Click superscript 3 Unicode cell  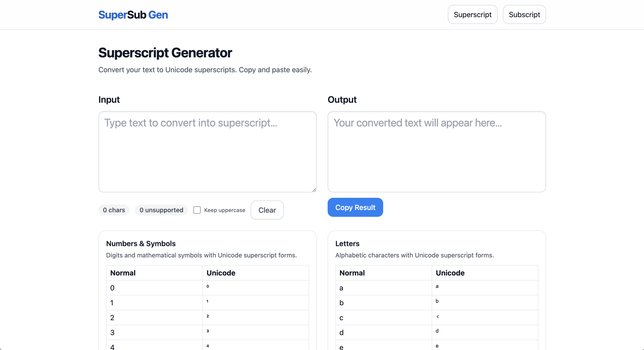[208, 331]
